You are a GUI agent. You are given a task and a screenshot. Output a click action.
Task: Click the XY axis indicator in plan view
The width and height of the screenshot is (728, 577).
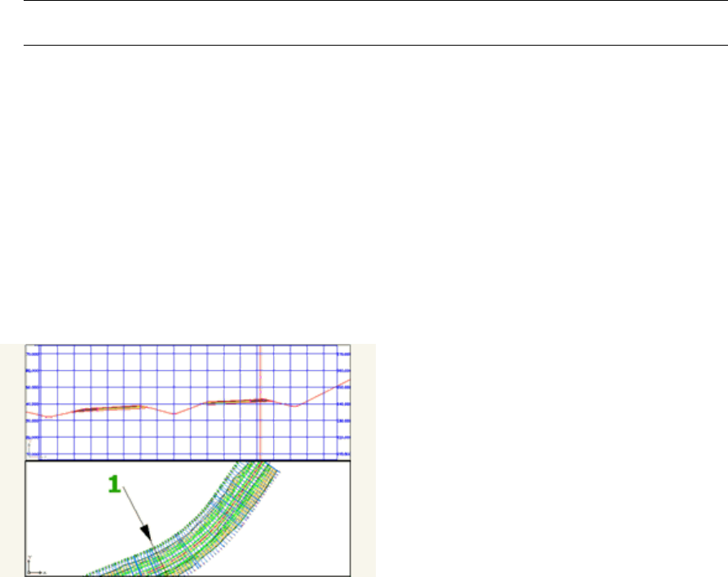coord(36,565)
